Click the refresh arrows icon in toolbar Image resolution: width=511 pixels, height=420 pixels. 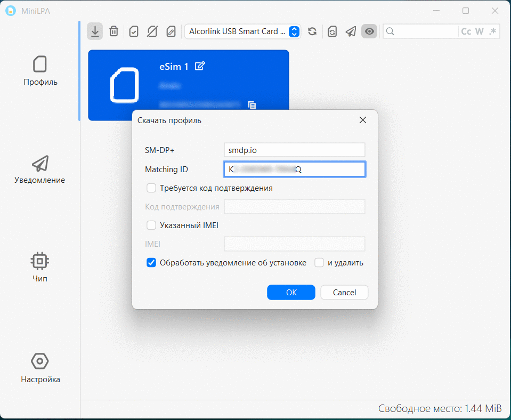click(312, 31)
